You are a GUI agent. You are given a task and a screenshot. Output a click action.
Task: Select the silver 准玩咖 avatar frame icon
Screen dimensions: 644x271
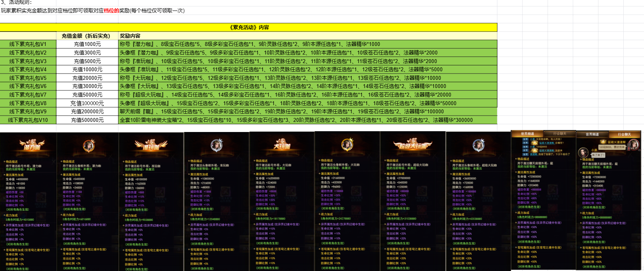(216, 145)
